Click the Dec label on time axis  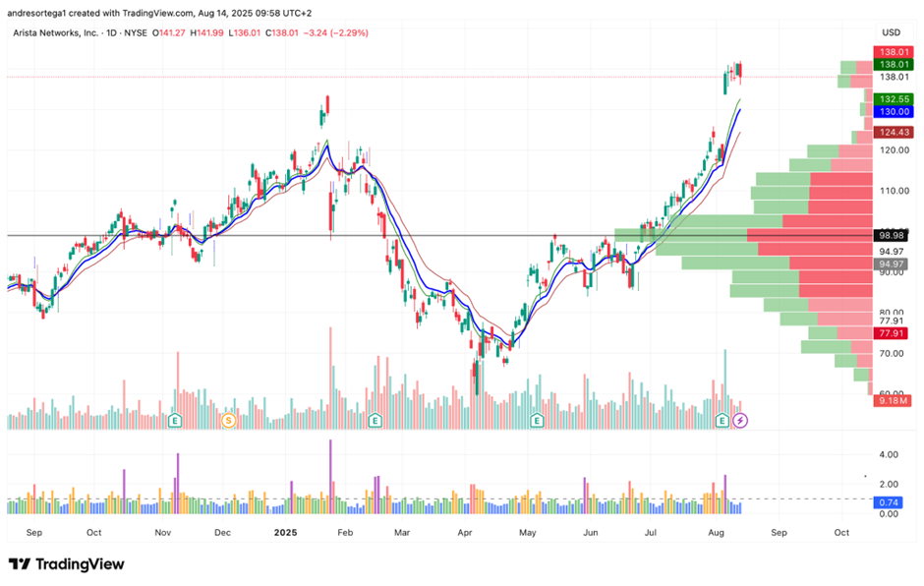(223, 532)
